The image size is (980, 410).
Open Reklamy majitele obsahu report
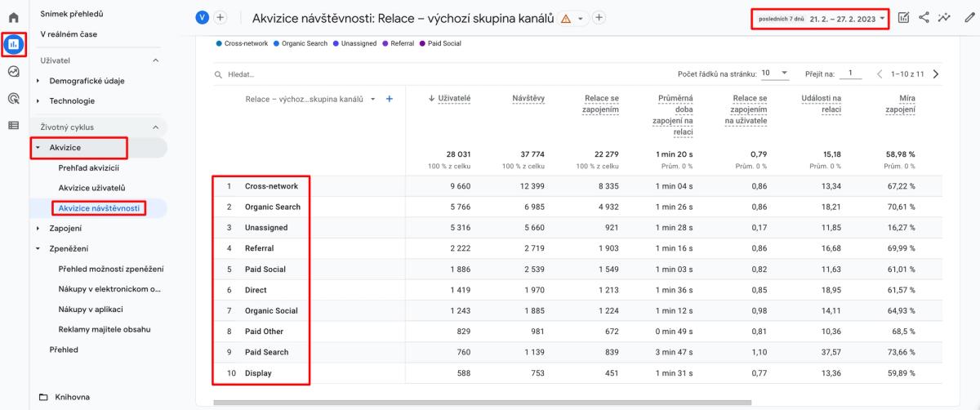[x=104, y=329]
